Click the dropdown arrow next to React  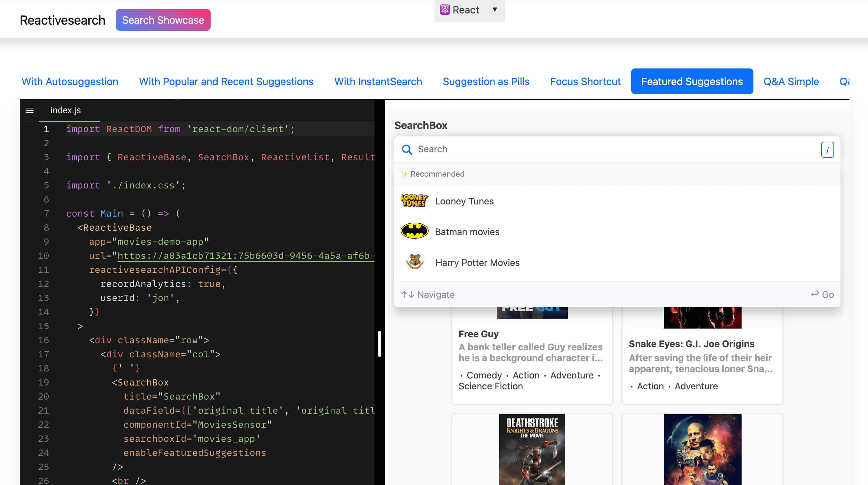pyautogui.click(x=495, y=9)
